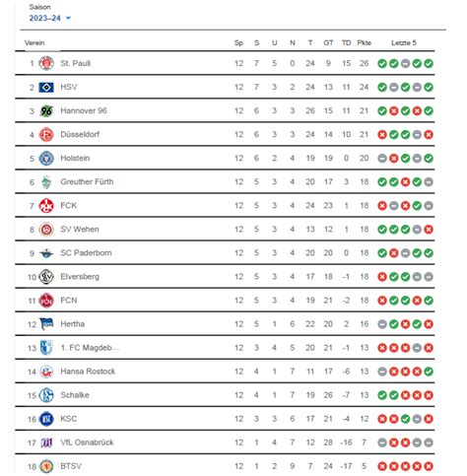Click the Letzte 5 column header

tap(404, 42)
